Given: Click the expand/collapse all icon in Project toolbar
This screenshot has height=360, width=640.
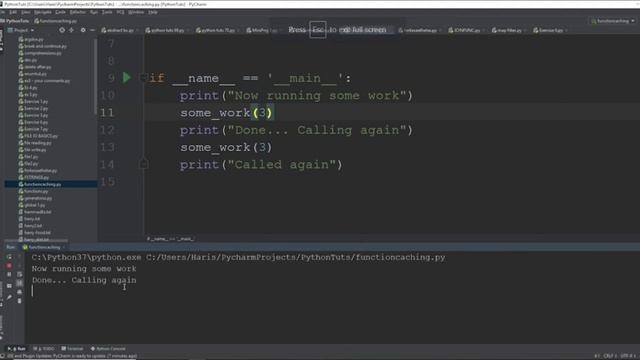Looking at the screenshot, I should 71,30.
